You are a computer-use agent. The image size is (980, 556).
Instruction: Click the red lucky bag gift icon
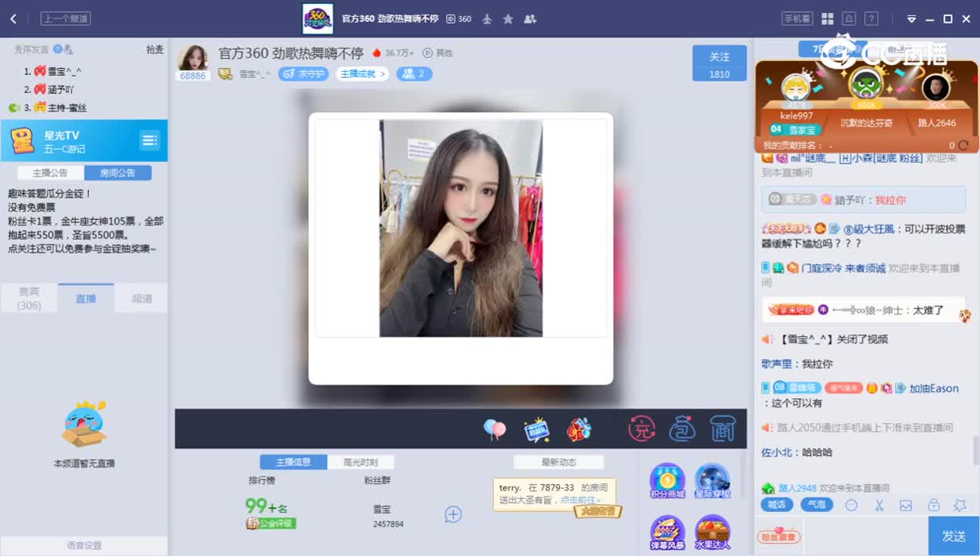point(579,429)
